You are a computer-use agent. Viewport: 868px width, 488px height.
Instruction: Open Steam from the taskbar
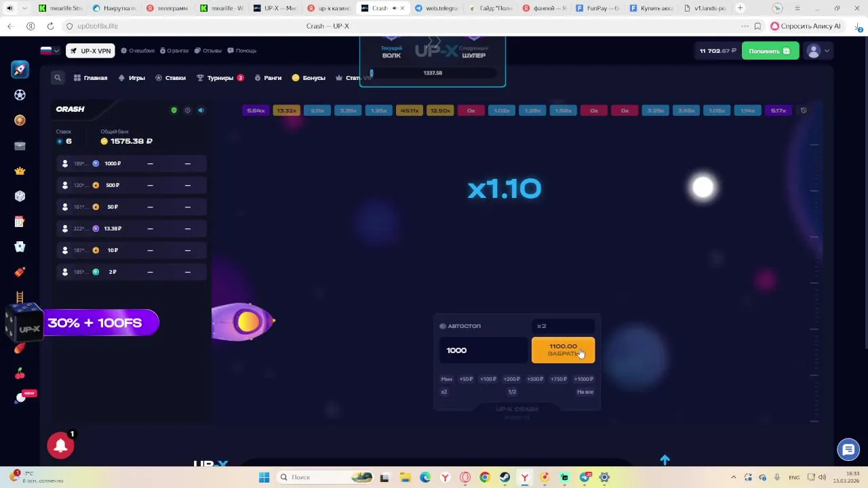tap(505, 477)
